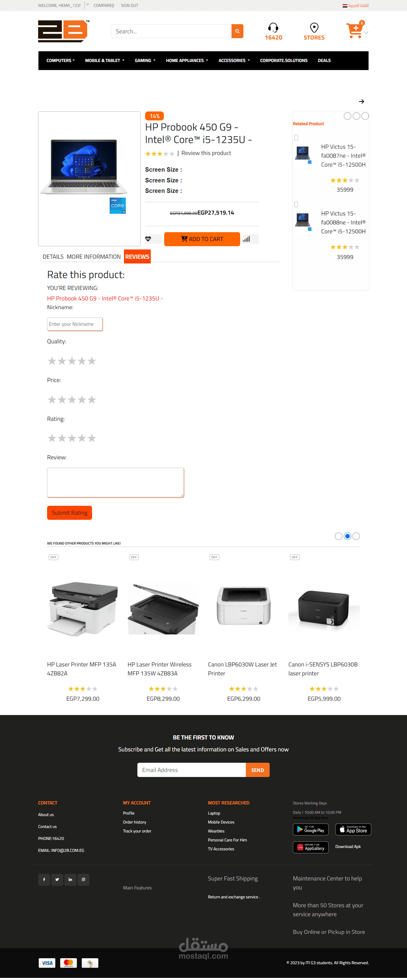Open the Instagram icon in footer

click(x=83, y=879)
